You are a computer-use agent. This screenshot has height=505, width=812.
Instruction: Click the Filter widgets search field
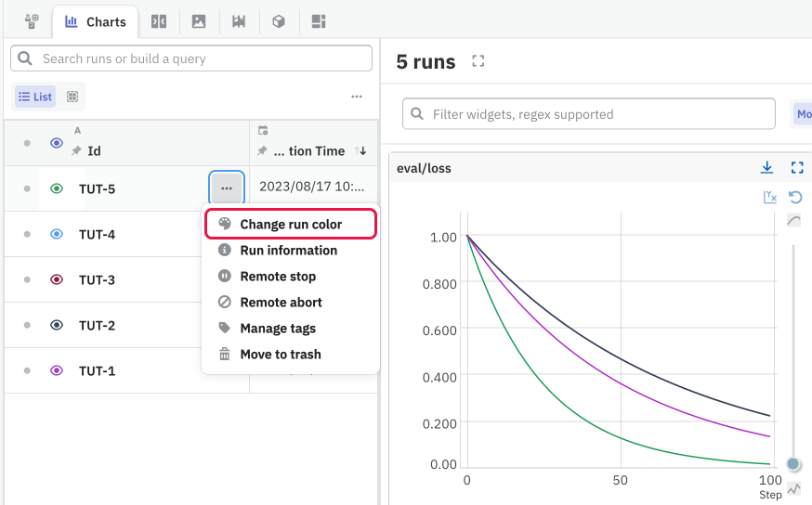tap(589, 114)
